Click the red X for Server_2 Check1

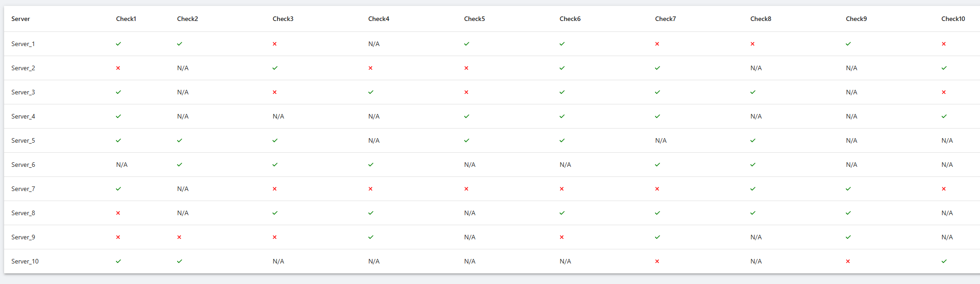click(x=118, y=68)
